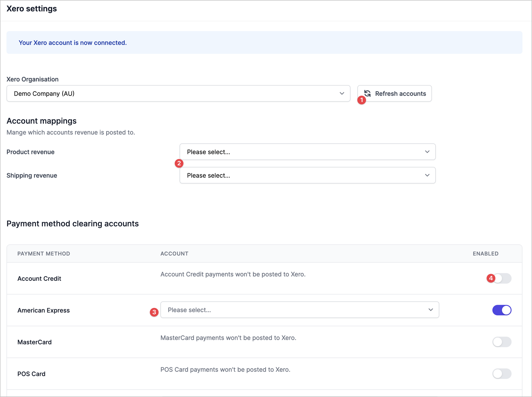Open the American Express account dropdown

click(300, 310)
